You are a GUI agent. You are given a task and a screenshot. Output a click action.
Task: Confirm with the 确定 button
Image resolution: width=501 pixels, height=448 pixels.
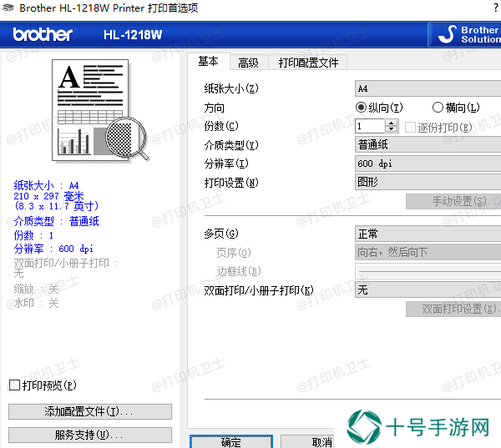coord(231,441)
